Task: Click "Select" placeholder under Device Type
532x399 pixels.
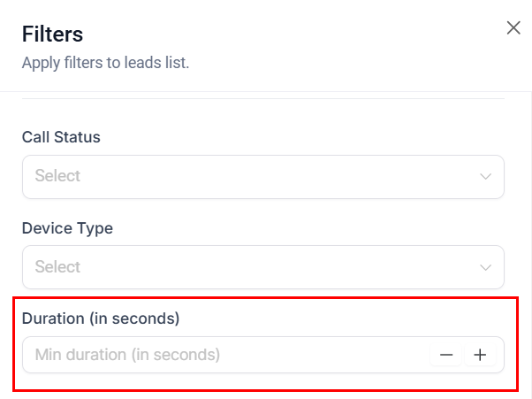Action: pos(57,267)
